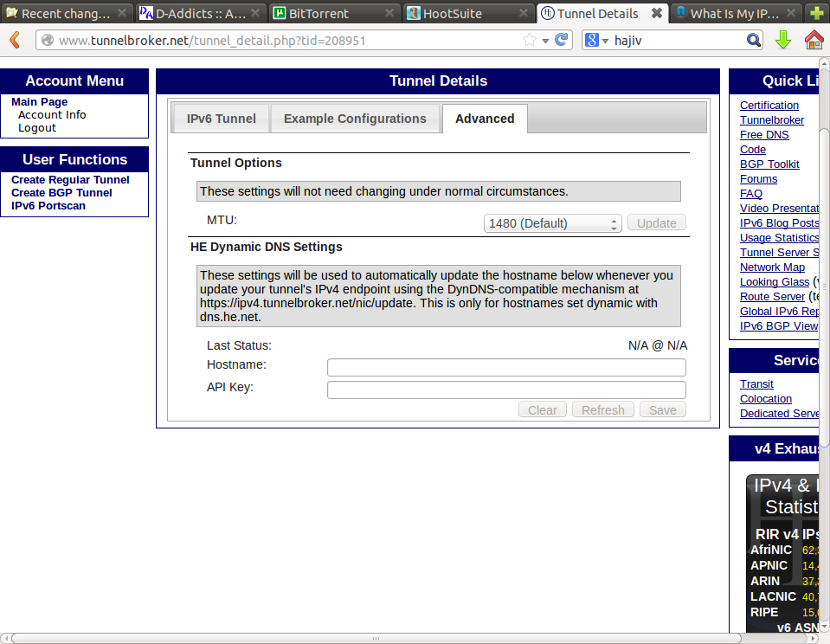Close the D-Addicts tab
Image resolution: width=830 pixels, height=644 pixels.
(255, 13)
